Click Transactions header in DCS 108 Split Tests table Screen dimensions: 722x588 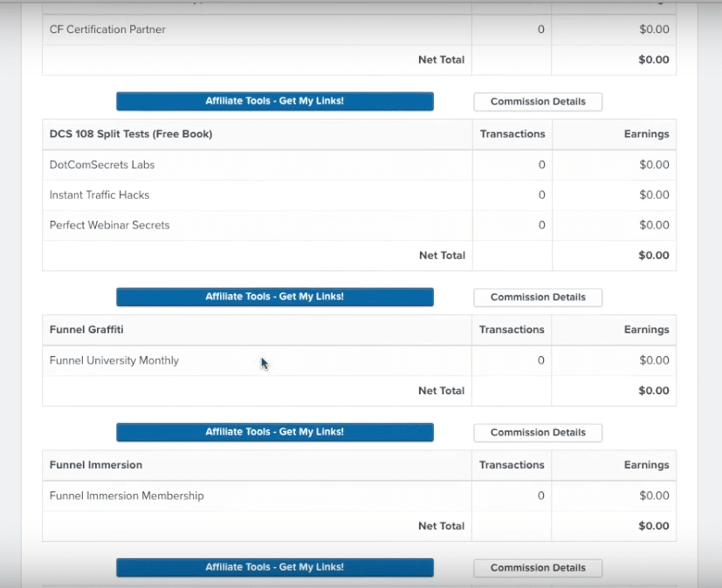coord(512,133)
